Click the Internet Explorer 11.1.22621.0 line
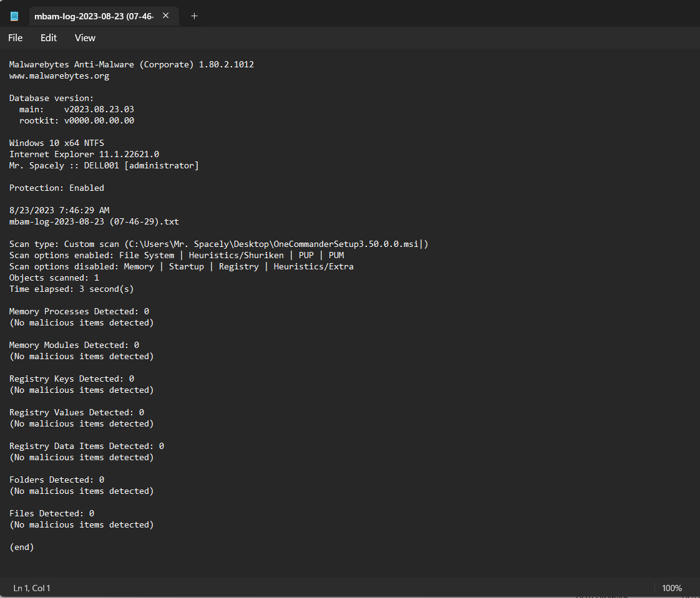This screenshot has width=700, height=598. [84, 155]
